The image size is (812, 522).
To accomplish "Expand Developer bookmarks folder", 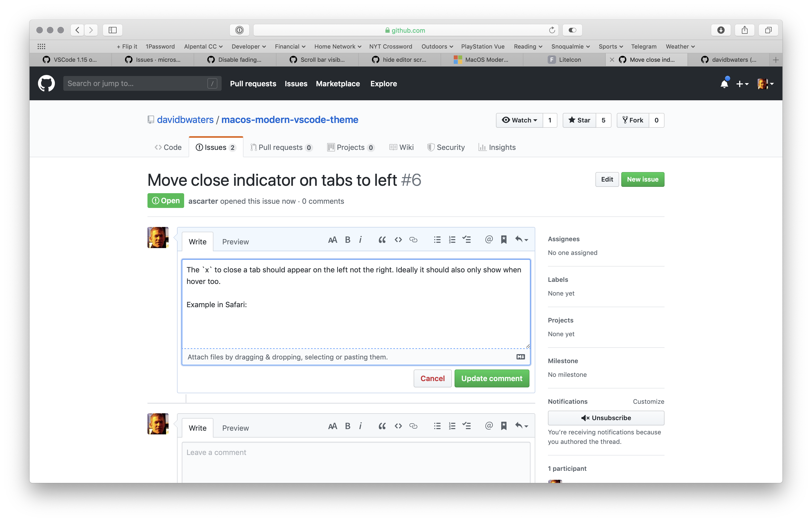I will coord(249,46).
